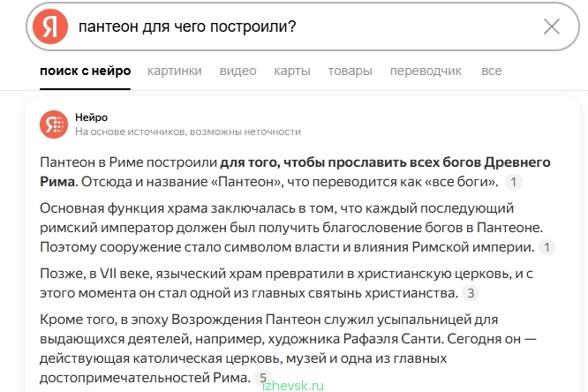Switch to the "картинки" tab

pos(175,71)
